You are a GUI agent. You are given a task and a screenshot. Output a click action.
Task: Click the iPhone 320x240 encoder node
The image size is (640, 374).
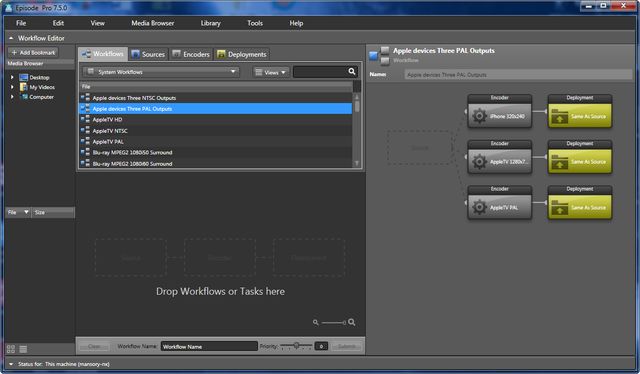click(x=500, y=111)
